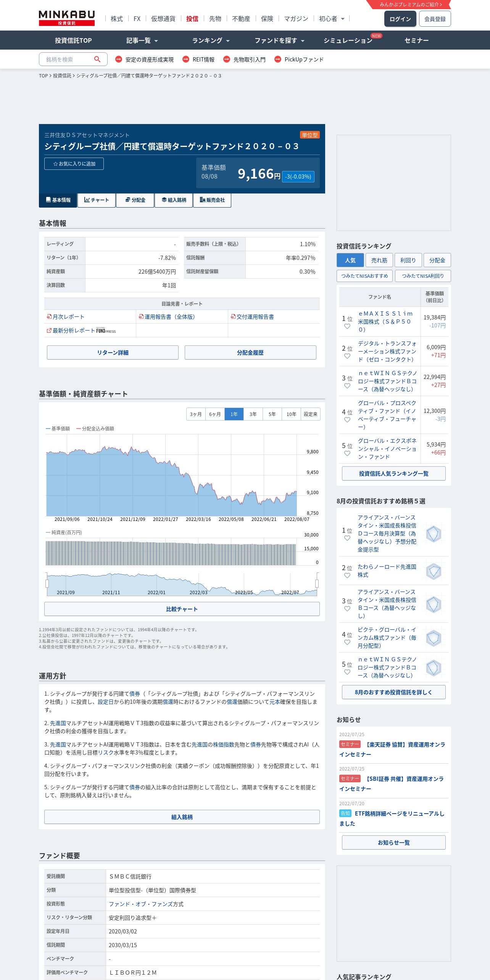Open the チャート tab
Image resolution: width=490 pixels, height=980 pixels.
coord(97,200)
